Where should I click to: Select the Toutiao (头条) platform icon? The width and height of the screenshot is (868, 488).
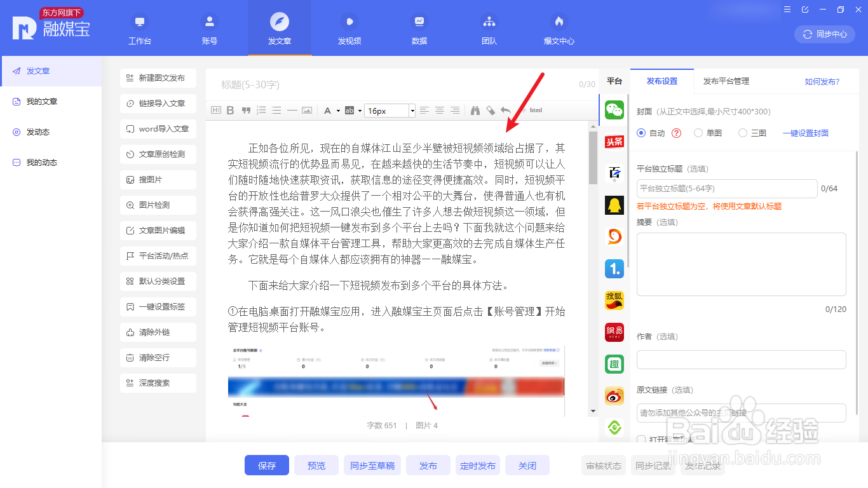(x=614, y=142)
